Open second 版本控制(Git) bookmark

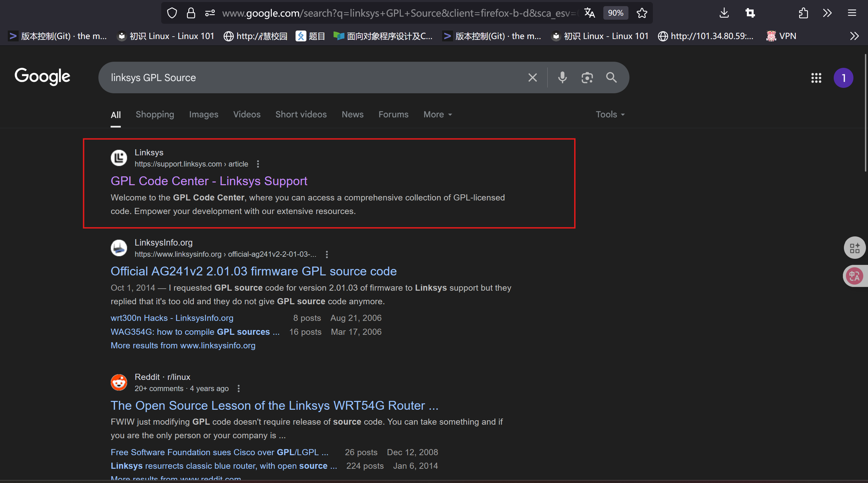tap(492, 36)
